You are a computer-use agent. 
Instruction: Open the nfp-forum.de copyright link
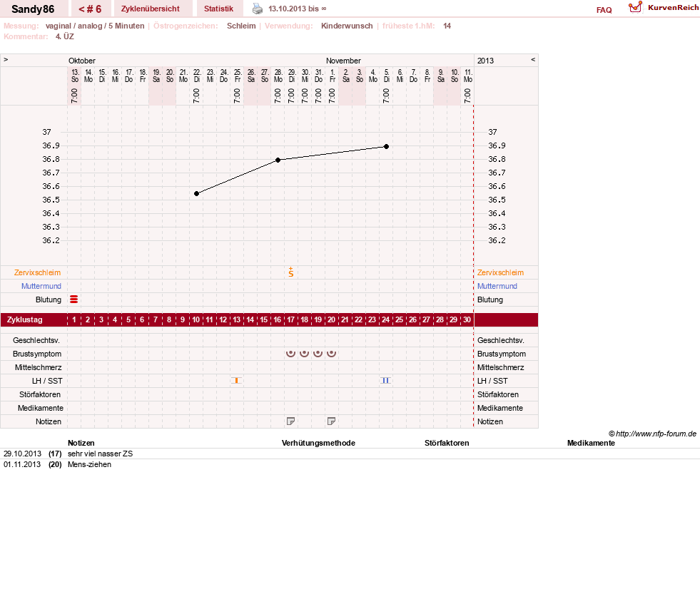point(652,434)
